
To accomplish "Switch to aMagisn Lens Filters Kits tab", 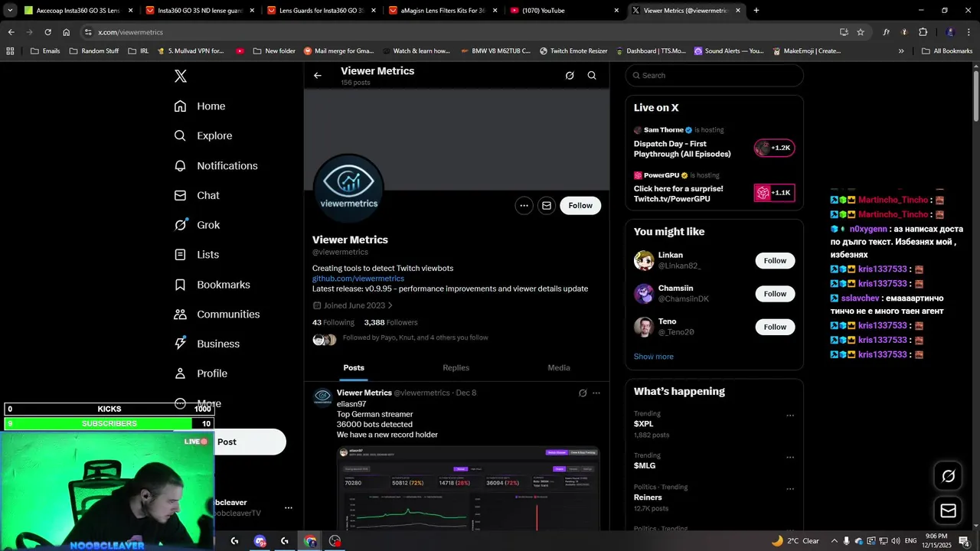I will 443,11.
